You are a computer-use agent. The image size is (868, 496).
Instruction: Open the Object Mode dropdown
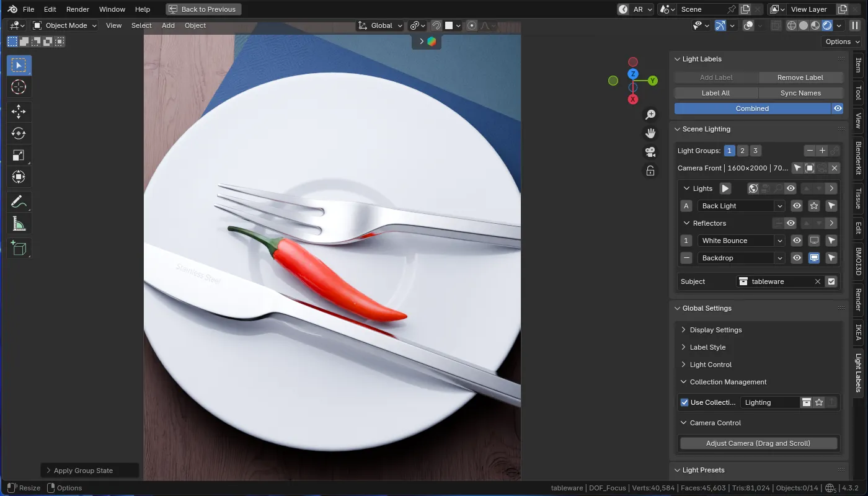[65, 25]
